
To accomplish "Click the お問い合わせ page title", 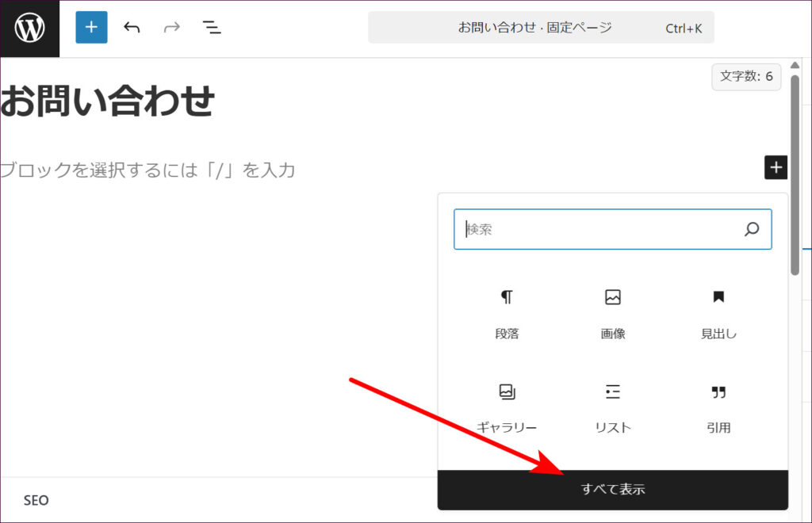I will [x=108, y=101].
